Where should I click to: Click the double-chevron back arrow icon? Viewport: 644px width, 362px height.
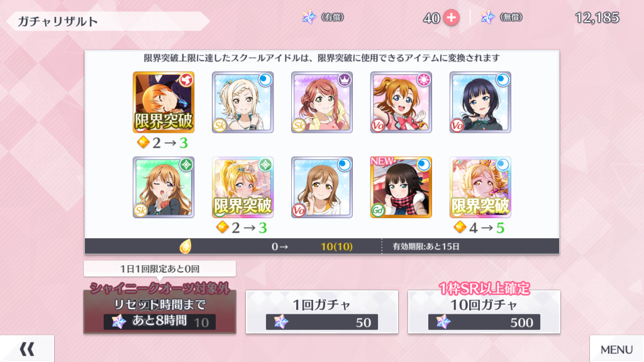(x=27, y=349)
